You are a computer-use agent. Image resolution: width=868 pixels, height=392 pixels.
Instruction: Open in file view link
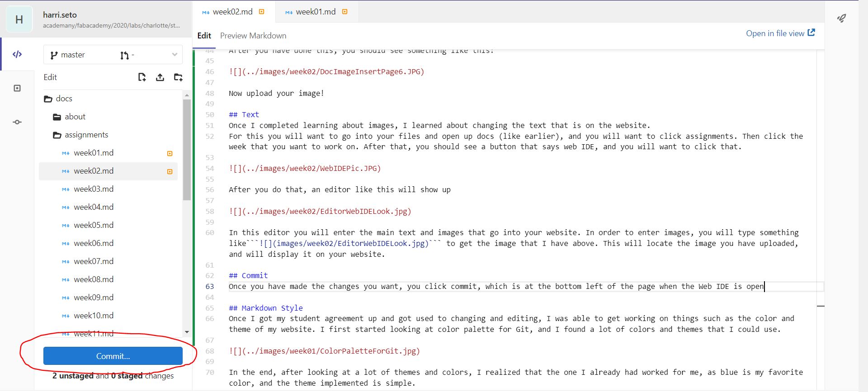click(x=780, y=33)
